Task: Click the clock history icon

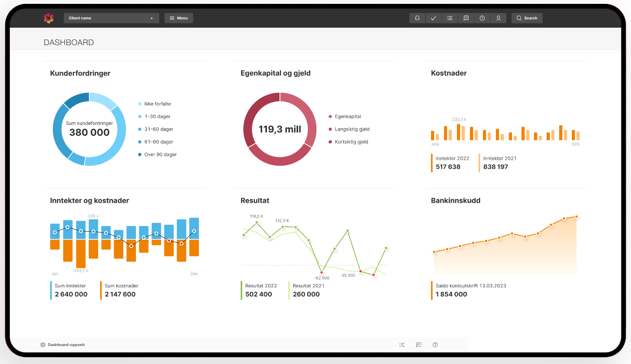Action: coord(482,18)
